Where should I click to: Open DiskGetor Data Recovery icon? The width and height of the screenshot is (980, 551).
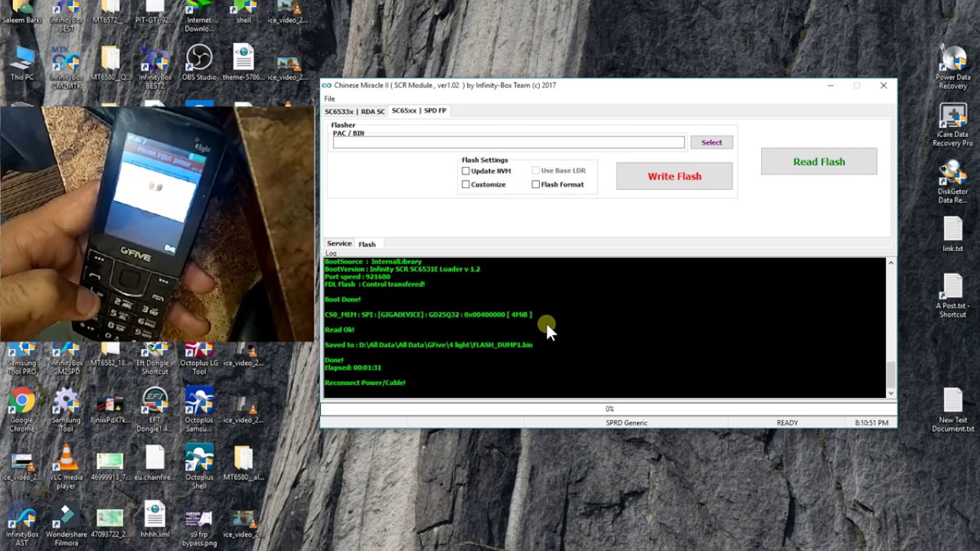coord(953,182)
